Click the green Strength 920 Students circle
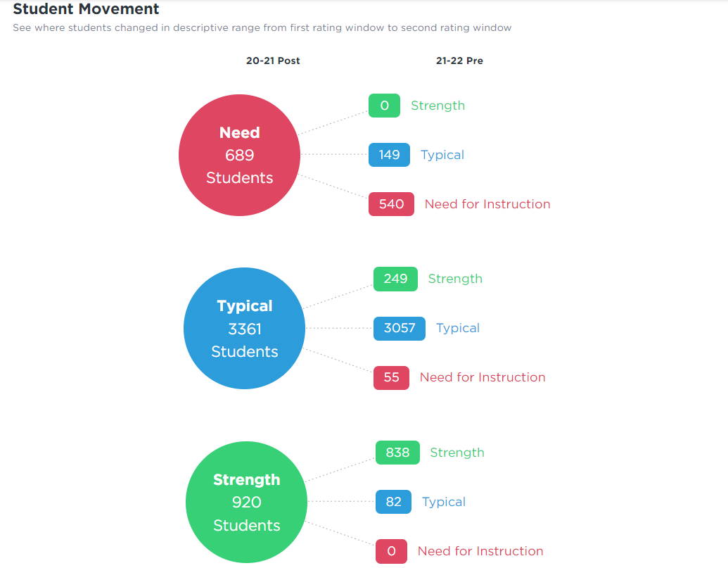728x568 pixels. (246, 503)
